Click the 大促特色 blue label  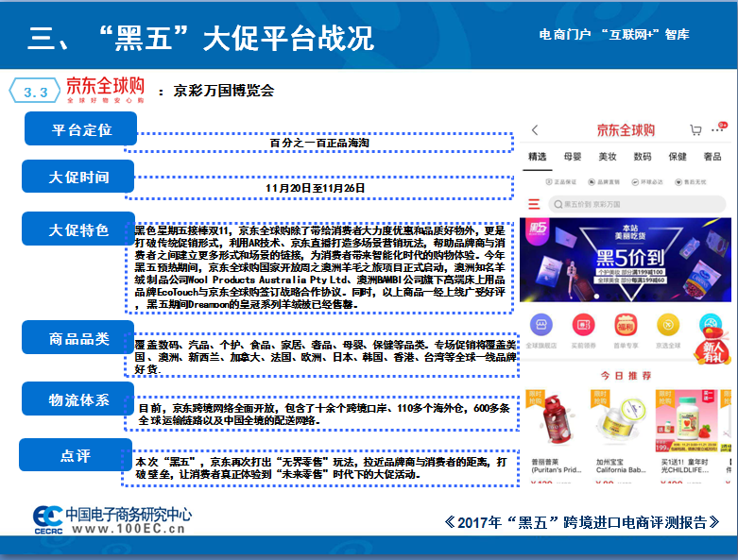pyautogui.click(x=78, y=229)
